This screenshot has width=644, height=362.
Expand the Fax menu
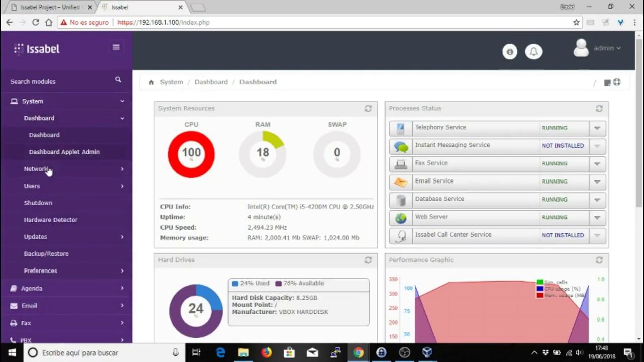(66, 323)
